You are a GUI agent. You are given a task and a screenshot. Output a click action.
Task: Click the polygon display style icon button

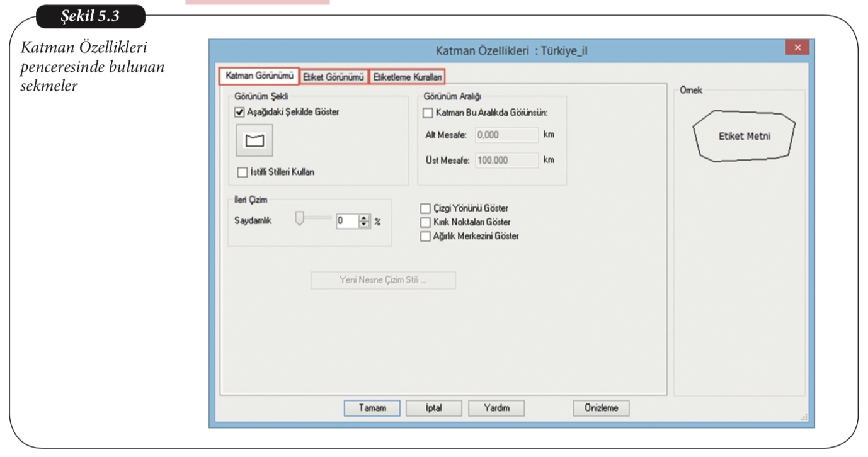click(x=255, y=140)
